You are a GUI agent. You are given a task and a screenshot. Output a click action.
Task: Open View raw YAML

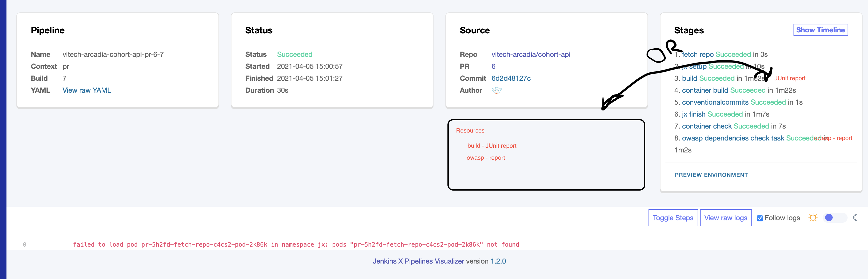pos(87,90)
